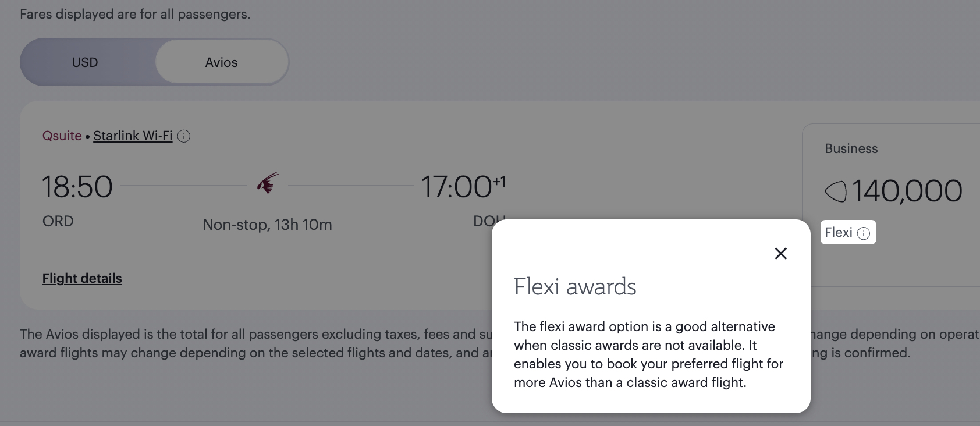This screenshot has width=980, height=426.
Task: Expand the Business fare card
Action: 890,175
